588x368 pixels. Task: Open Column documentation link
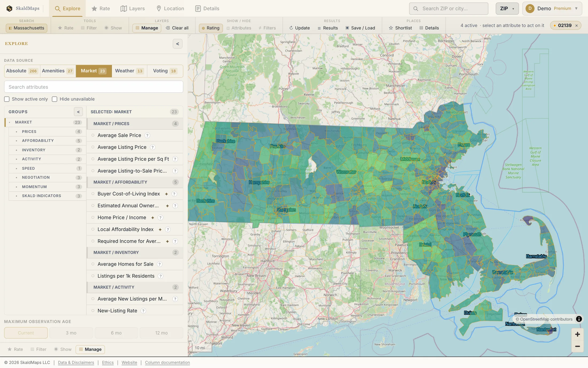[x=167, y=362]
